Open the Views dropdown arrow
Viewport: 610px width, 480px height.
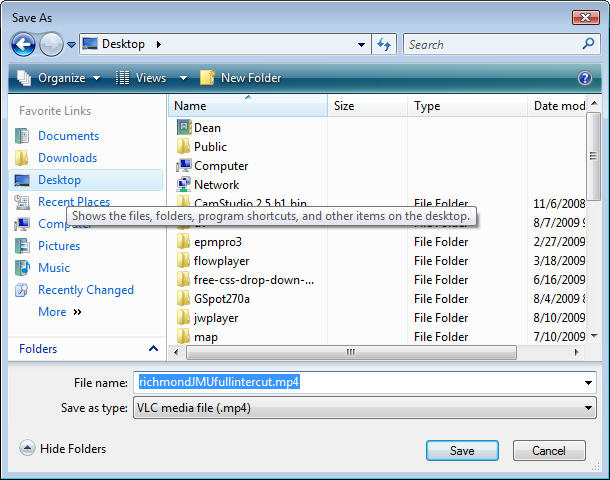[183, 78]
